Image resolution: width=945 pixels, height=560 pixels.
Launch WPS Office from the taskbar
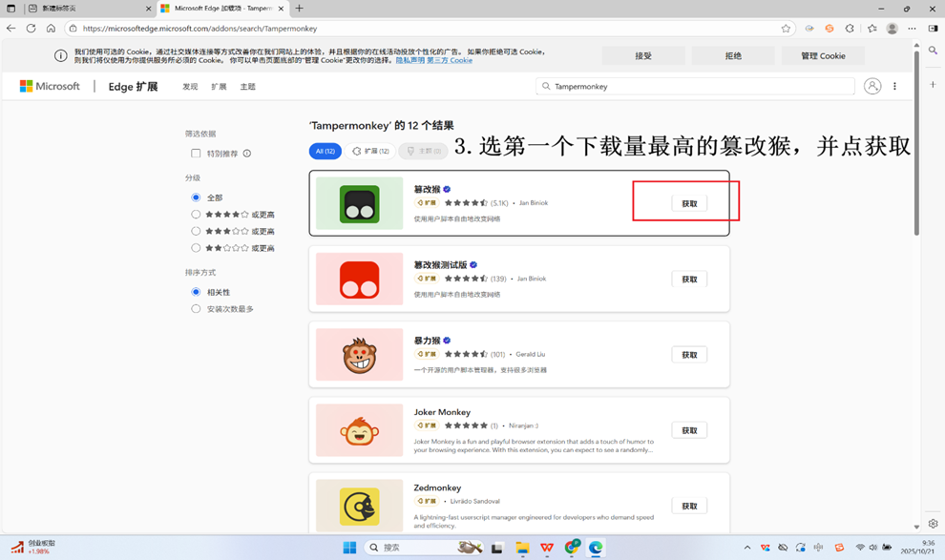(545, 548)
